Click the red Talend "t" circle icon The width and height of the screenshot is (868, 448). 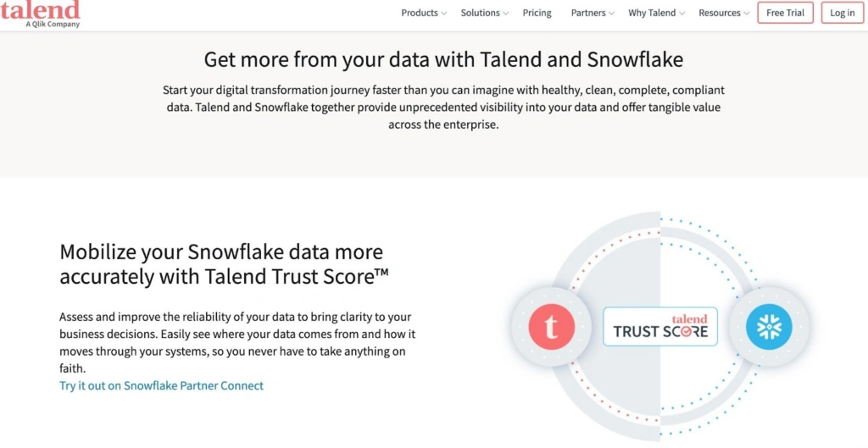552,327
